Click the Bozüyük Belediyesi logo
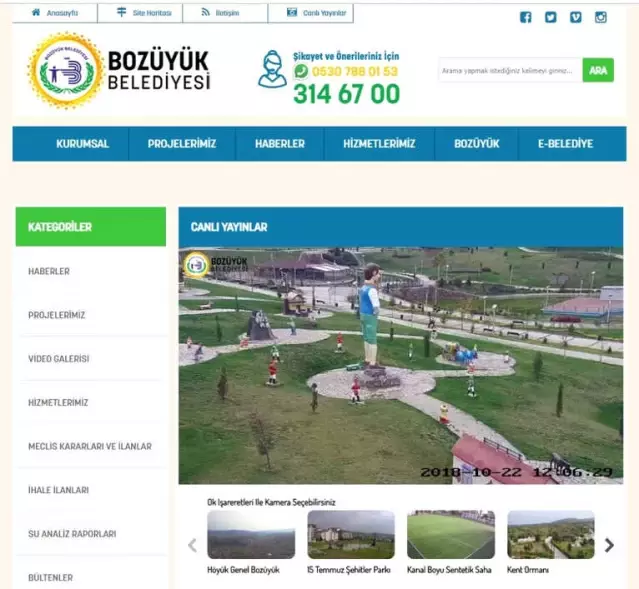This screenshot has width=639, height=589. point(119,70)
